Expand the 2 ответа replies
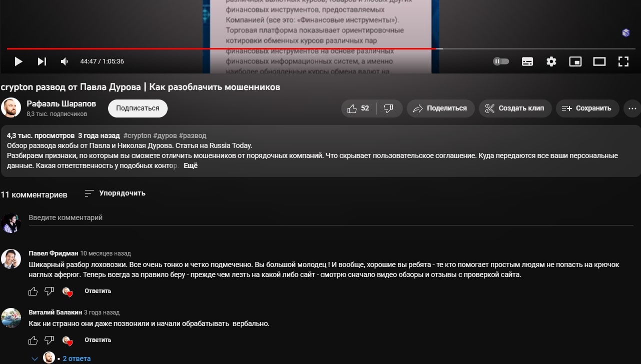 click(61, 358)
